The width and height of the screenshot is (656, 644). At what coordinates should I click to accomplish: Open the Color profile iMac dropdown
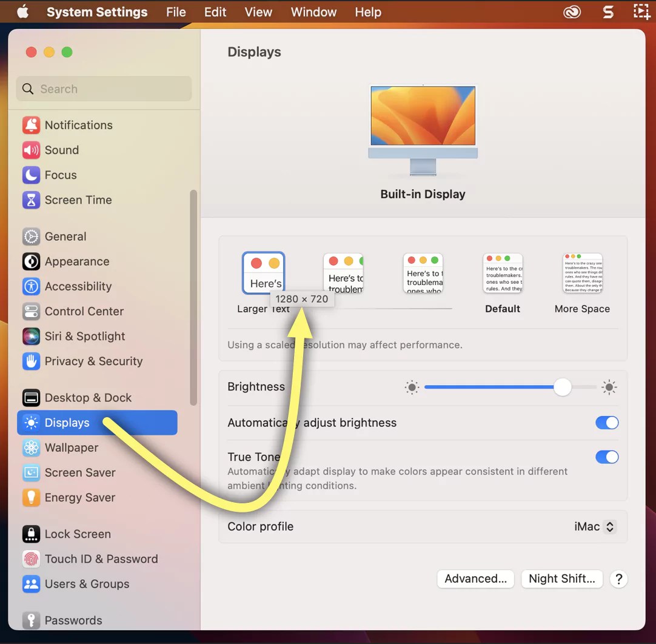[x=593, y=526]
